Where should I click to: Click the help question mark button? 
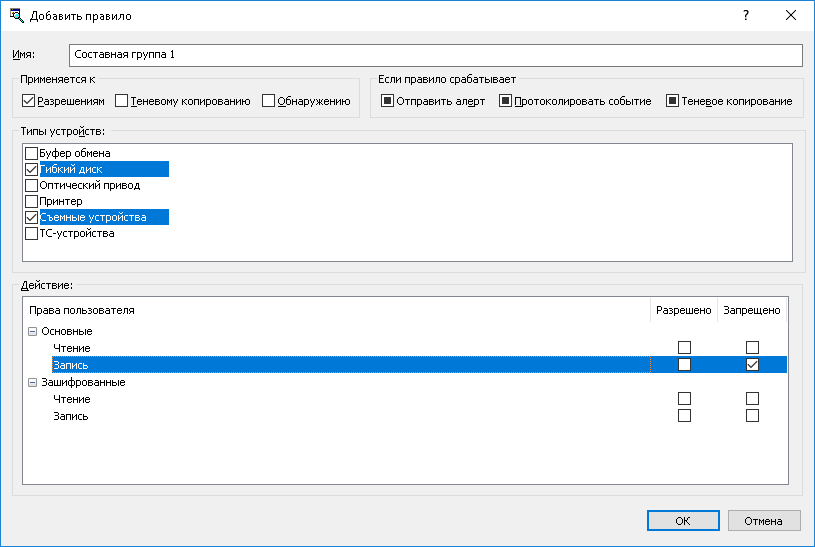745,16
